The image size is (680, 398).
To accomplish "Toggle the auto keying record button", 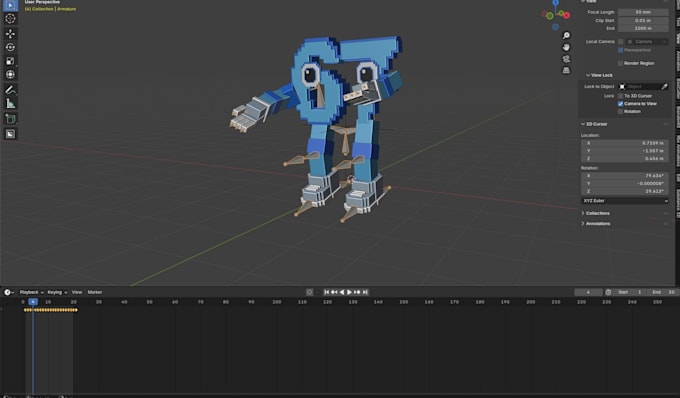I will [309, 292].
